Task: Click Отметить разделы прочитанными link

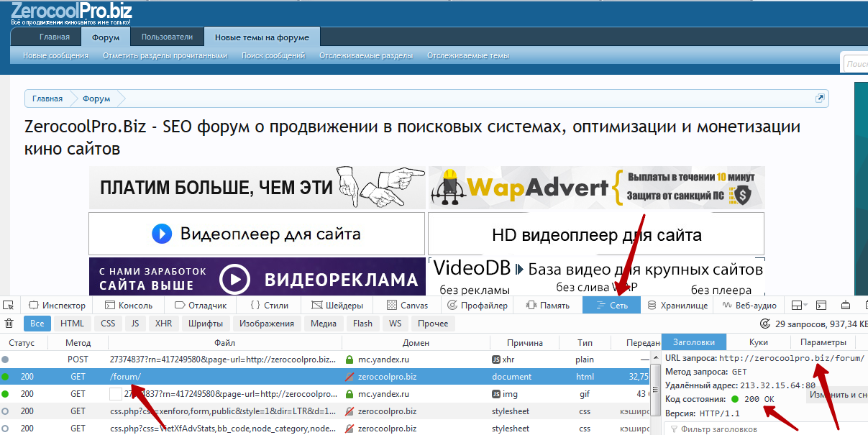Action: coord(165,55)
